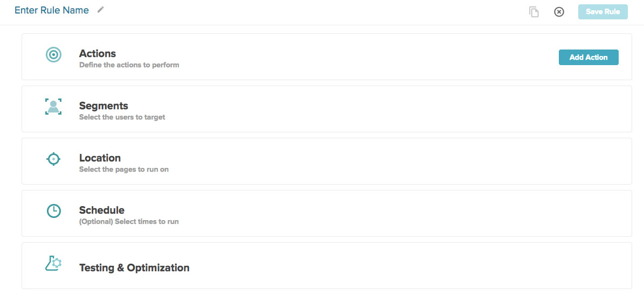The image size is (644, 296).
Task: Click the Segments user-frame icon
Action: point(53,107)
